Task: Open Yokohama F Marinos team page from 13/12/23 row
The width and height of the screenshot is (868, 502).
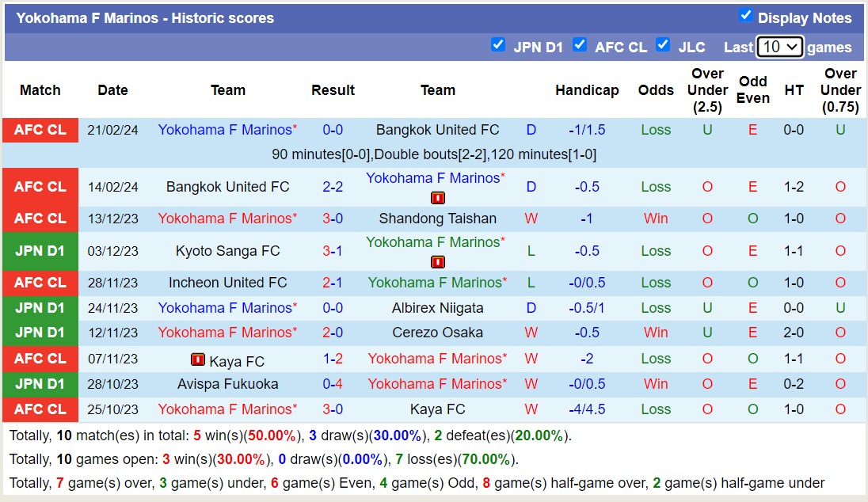Action: coord(227,219)
